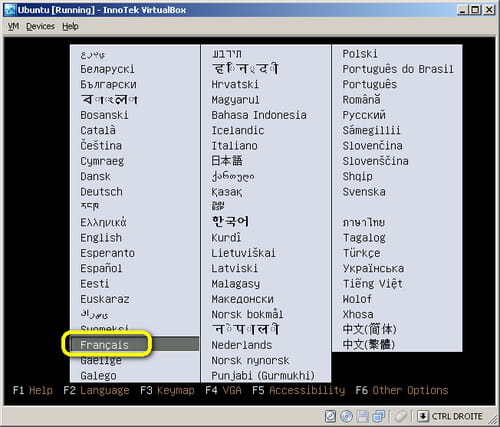The image size is (500, 427).
Task: Click the network adapters status icon
Action: click(x=379, y=416)
